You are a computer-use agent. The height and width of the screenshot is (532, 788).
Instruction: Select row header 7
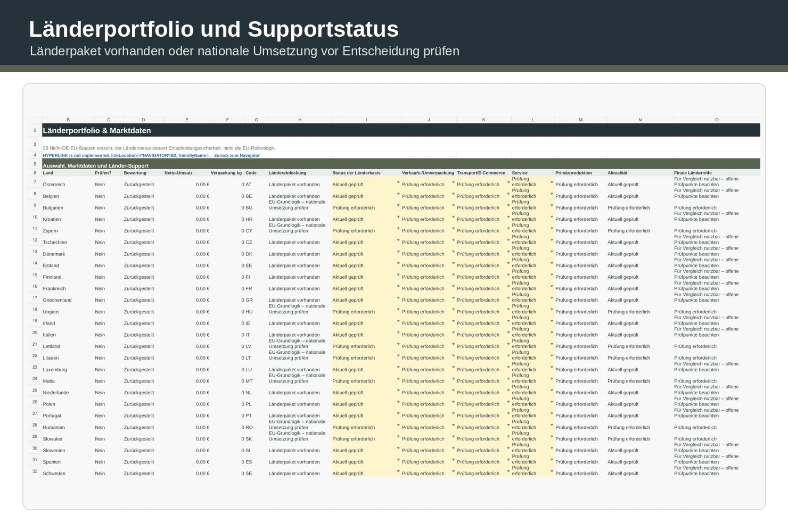tap(35, 182)
